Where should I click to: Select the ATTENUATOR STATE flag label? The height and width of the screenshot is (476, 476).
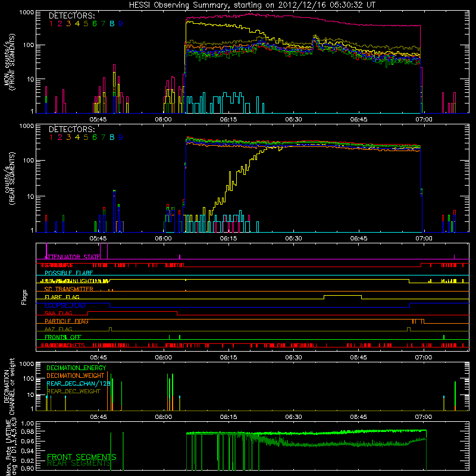pos(73,257)
